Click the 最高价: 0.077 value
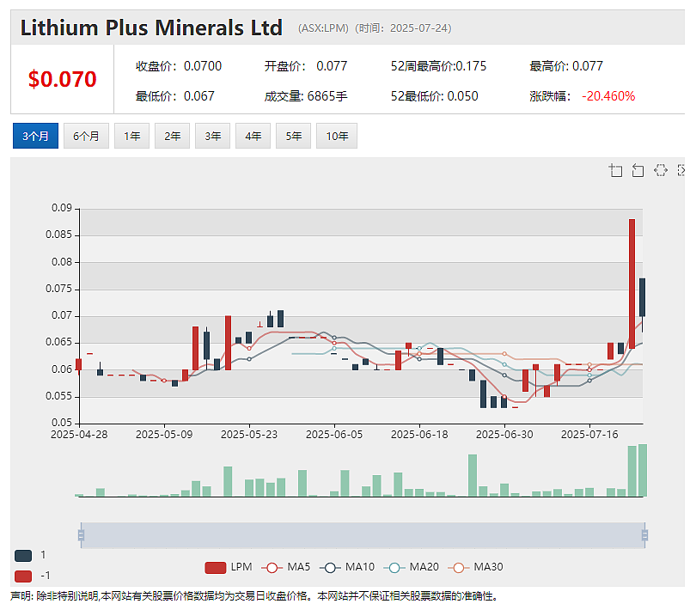696x616 pixels. [566, 66]
